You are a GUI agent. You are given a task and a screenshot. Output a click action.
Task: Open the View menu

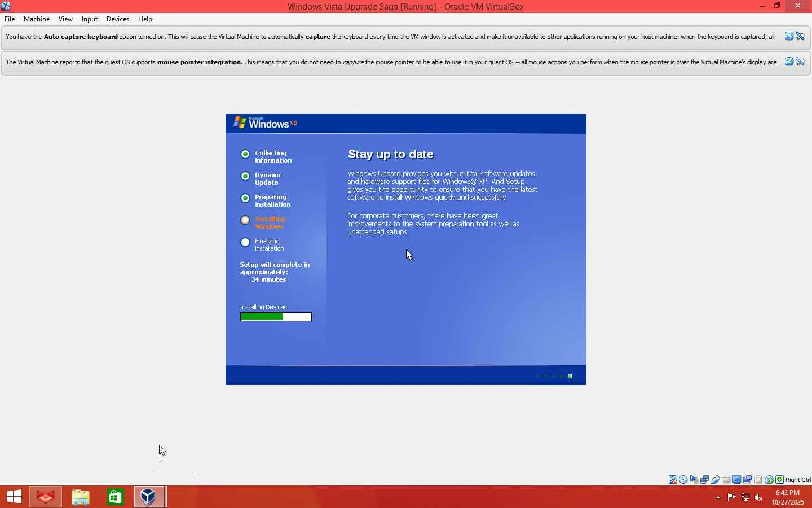(x=65, y=19)
